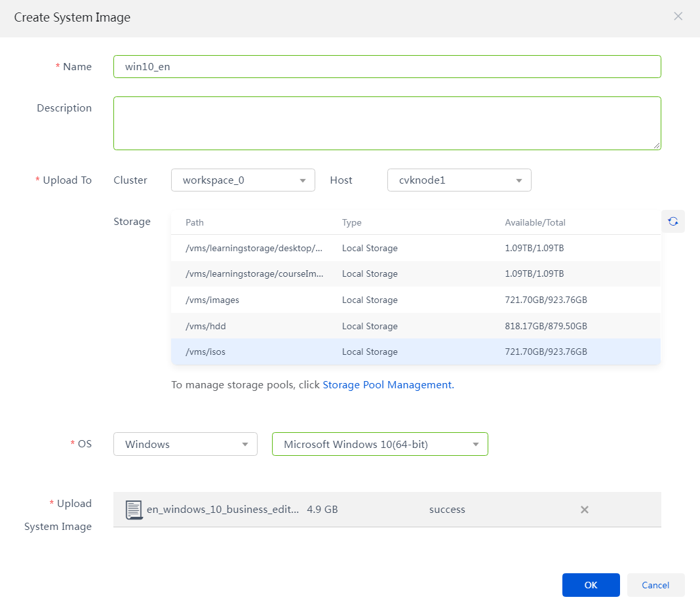Image resolution: width=700 pixels, height=608 pixels.
Task: Confirm with the OK button
Action: coord(591,585)
